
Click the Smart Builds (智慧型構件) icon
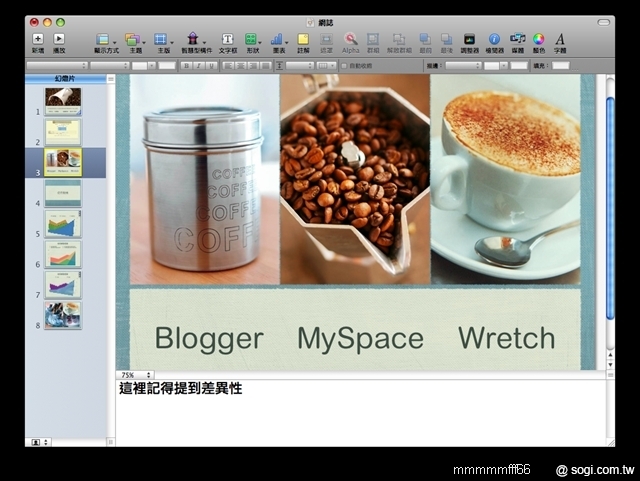[193, 40]
